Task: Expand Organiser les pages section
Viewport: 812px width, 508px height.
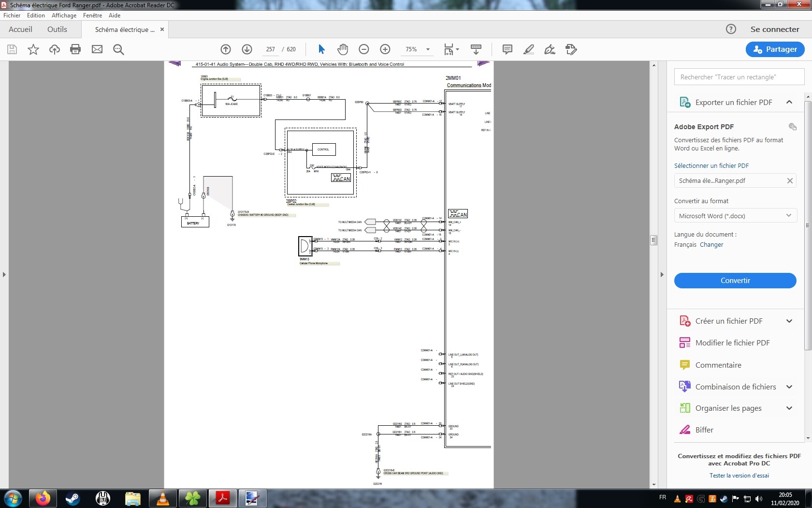Action: coord(789,408)
